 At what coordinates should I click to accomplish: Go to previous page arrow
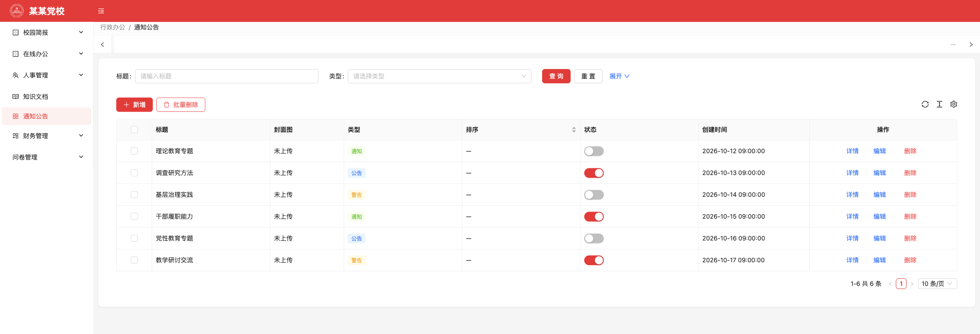pyautogui.click(x=890, y=284)
